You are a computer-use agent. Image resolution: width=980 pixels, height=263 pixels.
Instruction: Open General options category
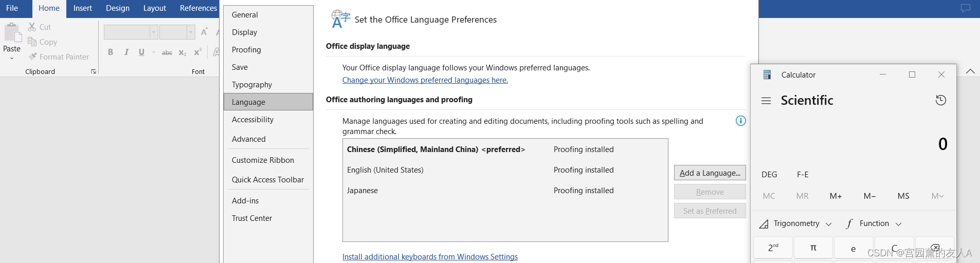coord(268,15)
